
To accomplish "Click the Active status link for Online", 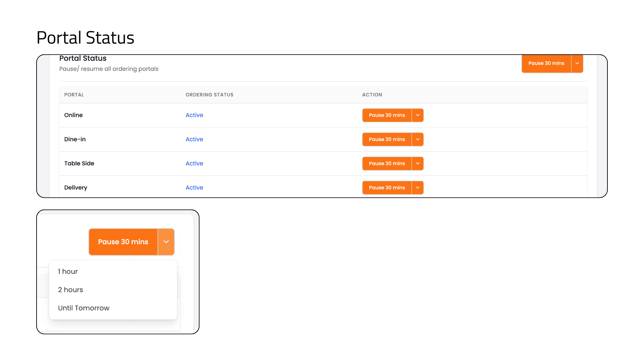I will (x=194, y=115).
